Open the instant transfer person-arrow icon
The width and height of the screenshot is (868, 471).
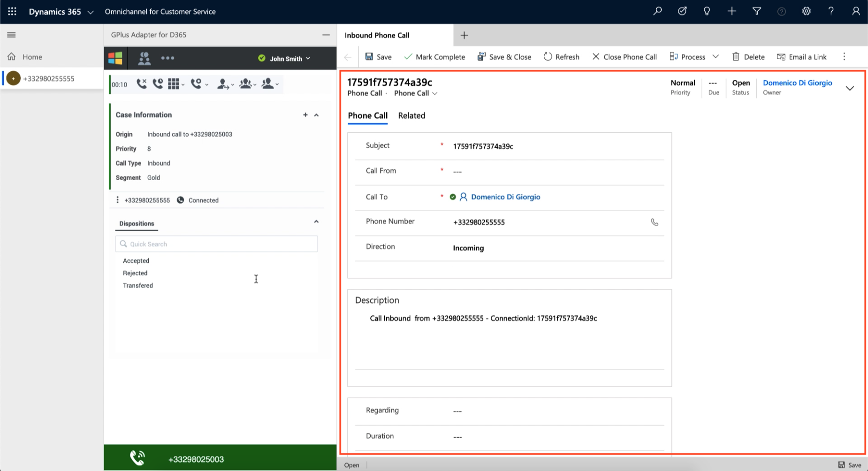click(x=223, y=84)
